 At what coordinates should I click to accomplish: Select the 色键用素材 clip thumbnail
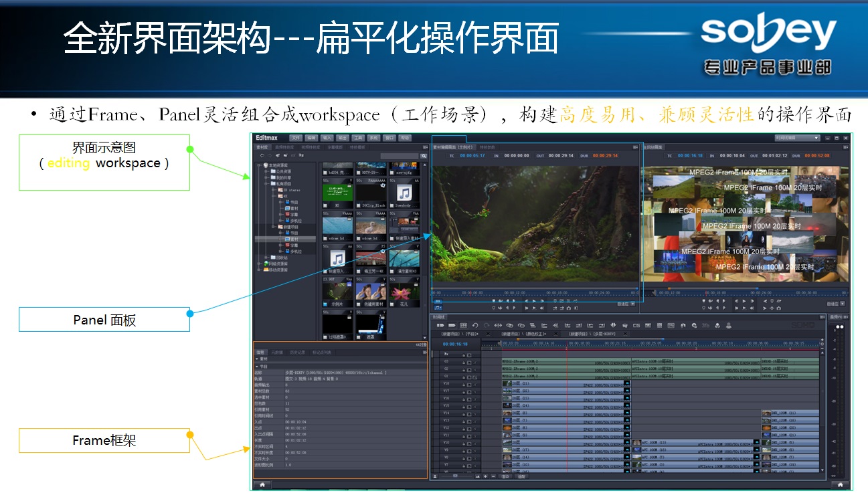pyautogui.click(x=371, y=292)
